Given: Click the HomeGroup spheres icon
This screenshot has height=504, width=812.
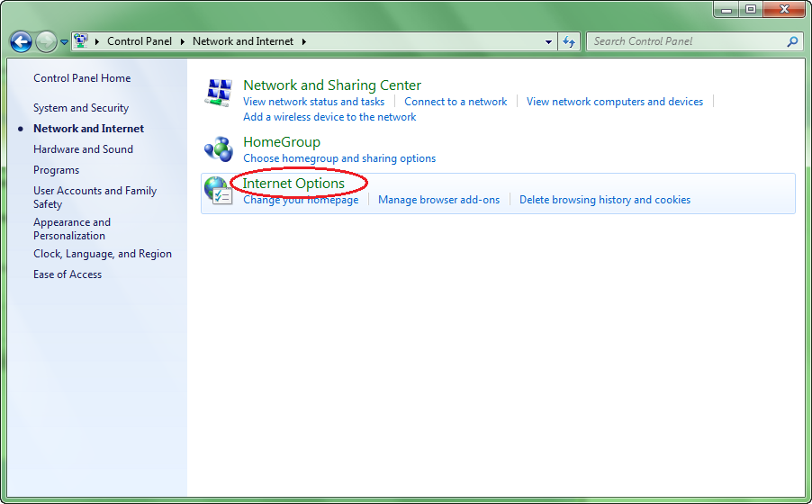Looking at the screenshot, I should tap(219, 149).
